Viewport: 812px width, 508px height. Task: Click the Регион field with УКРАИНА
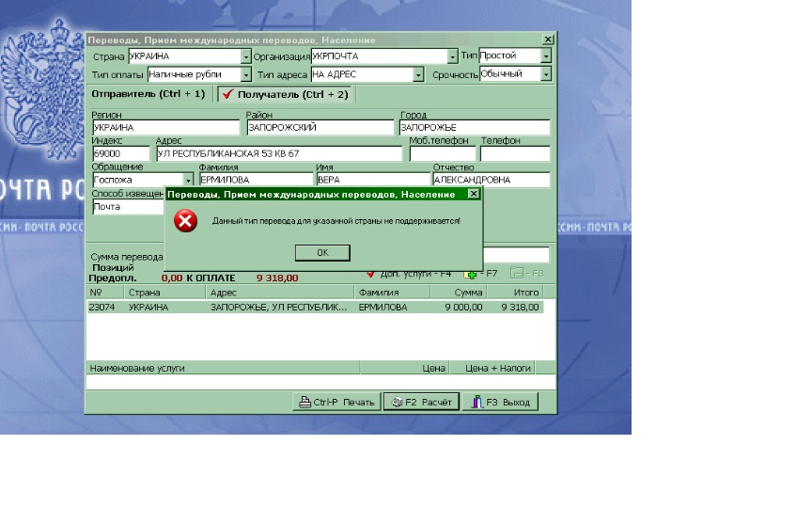click(165, 128)
